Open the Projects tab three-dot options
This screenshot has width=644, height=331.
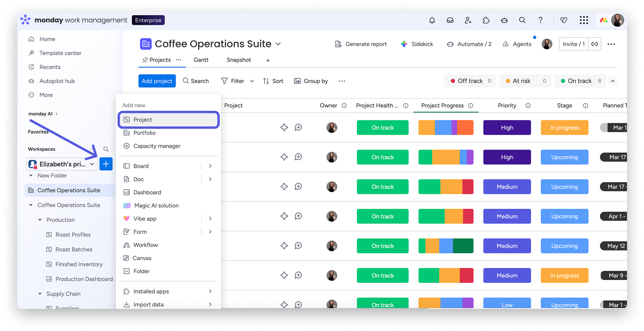point(179,60)
